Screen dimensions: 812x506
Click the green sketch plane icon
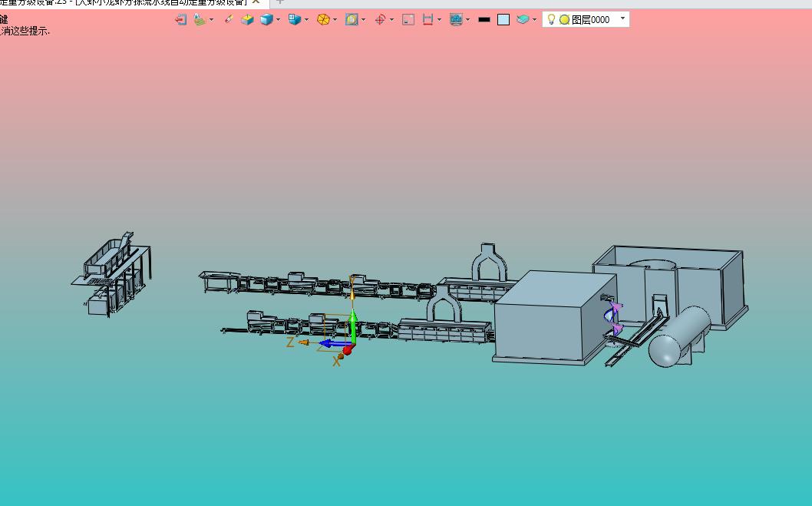200,20
